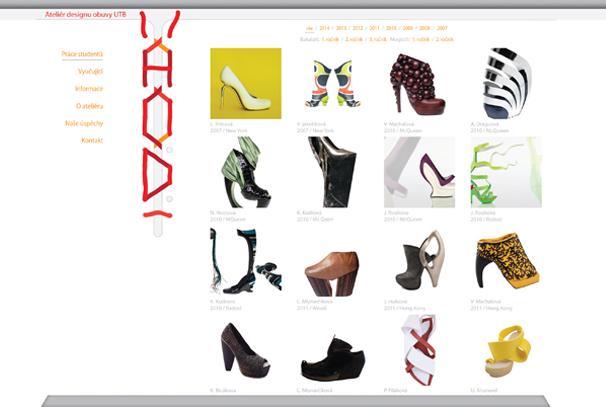The image size is (606, 407).
Task: Open the Kontakt page link
Action: click(x=91, y=140)
